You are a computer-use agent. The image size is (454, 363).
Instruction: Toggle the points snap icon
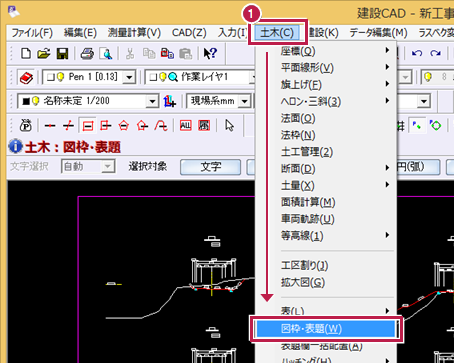417,126
